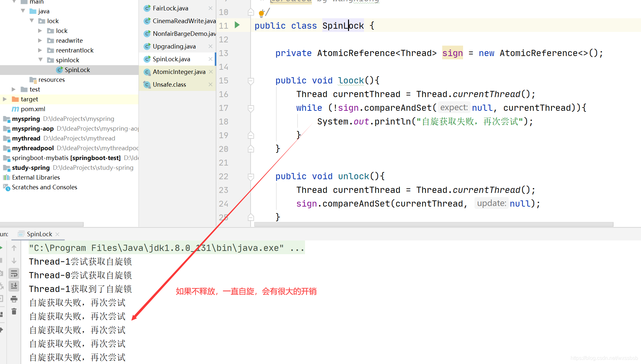Expand the target folder in project tree
The height and width of the screenshot is (364, 641).
point(5,99)
